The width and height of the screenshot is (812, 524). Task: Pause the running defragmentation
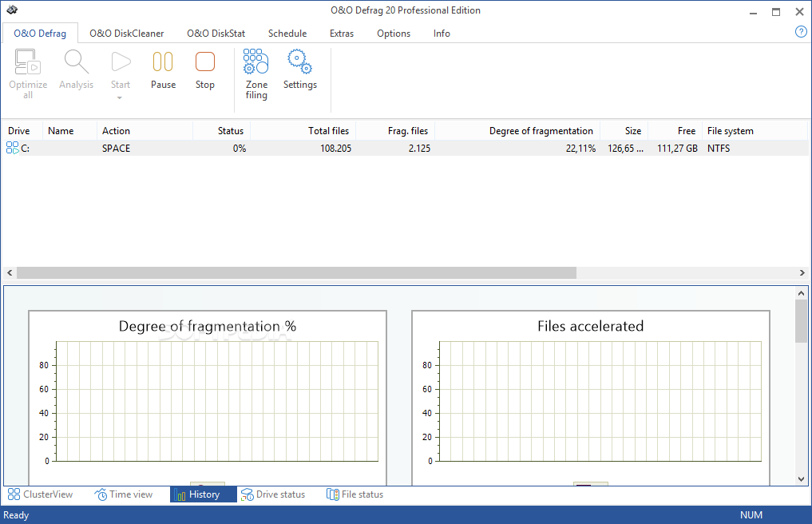[163, 62]
